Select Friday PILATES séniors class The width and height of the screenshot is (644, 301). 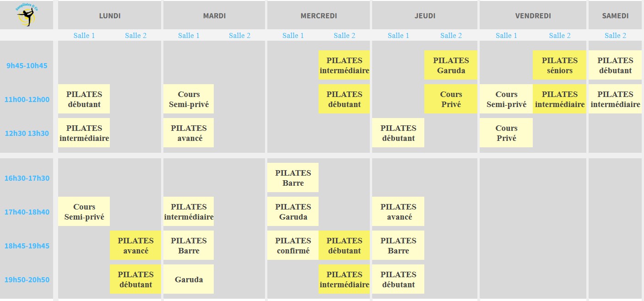(560, 65)
